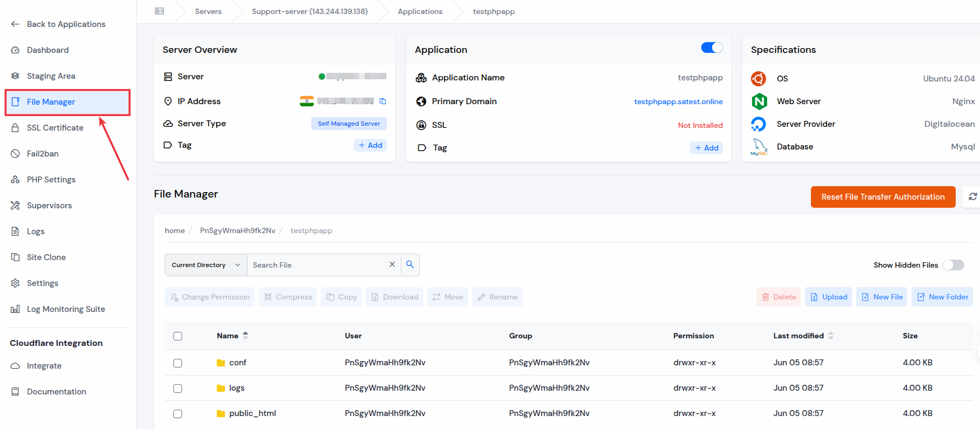
Task: Click the Delete button
Action: [778, 297]
